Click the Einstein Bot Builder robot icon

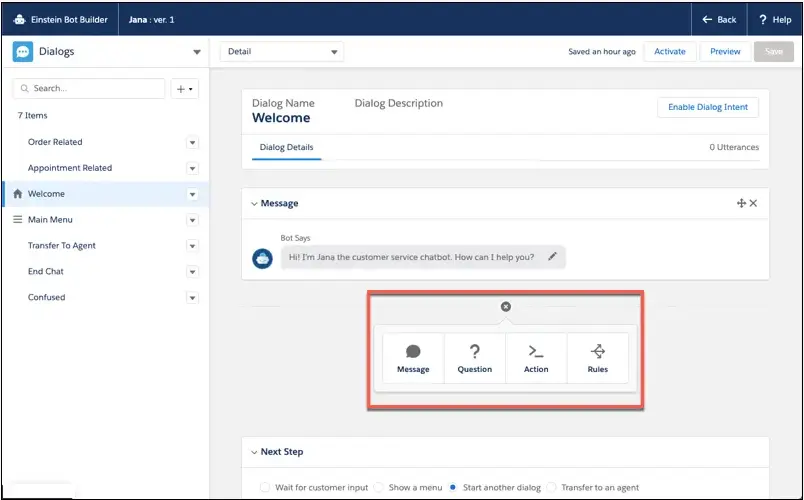coord(20,19)
